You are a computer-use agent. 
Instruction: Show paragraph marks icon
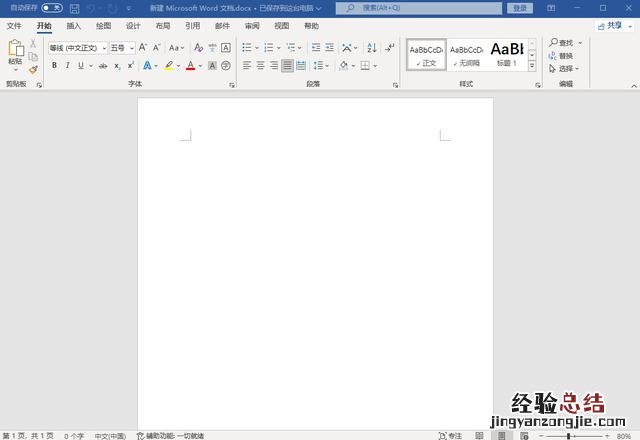[389, 47]
